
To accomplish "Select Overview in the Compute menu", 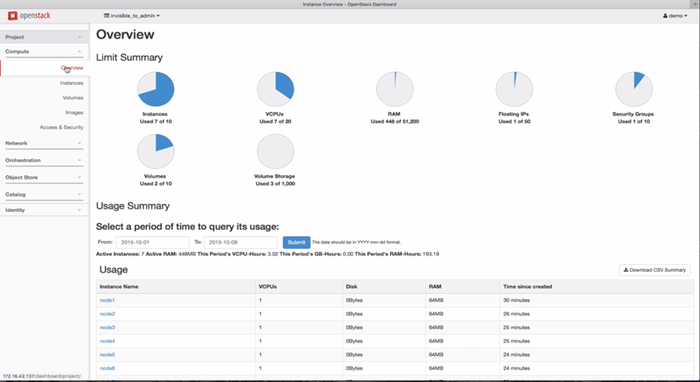I will point(72,68).
